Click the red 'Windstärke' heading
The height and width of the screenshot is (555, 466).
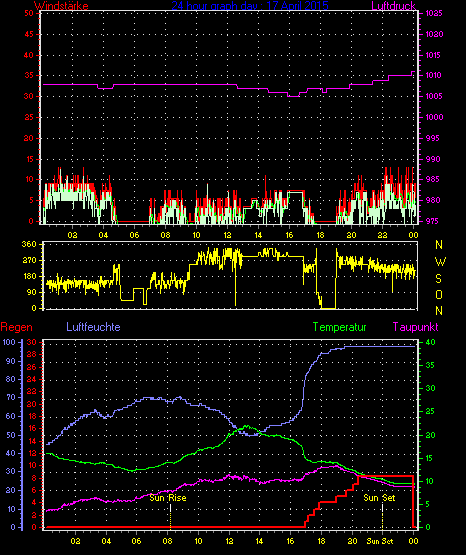coord(61,6)
